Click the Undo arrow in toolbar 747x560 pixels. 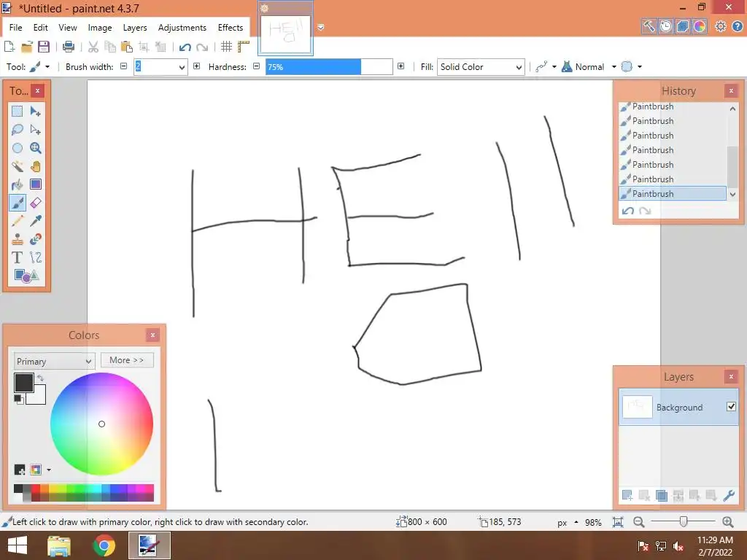pyautogui.click(x=185, y=47)
